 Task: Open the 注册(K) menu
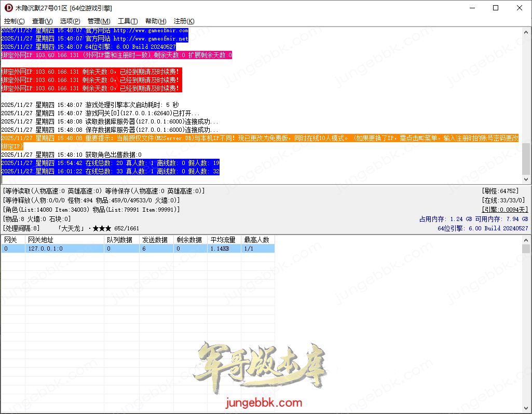(x=184, y=21)
